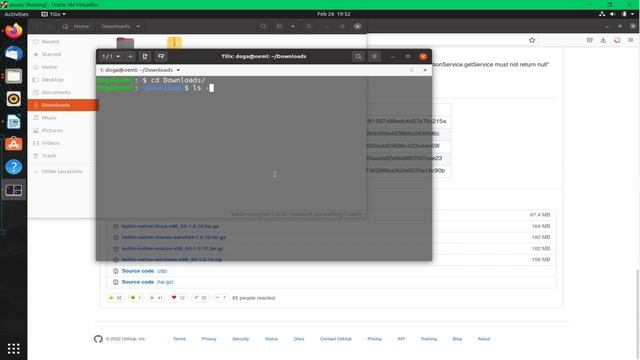Close the terminal pane tab with the x
The image size is (640, 360).
[425, 70]
